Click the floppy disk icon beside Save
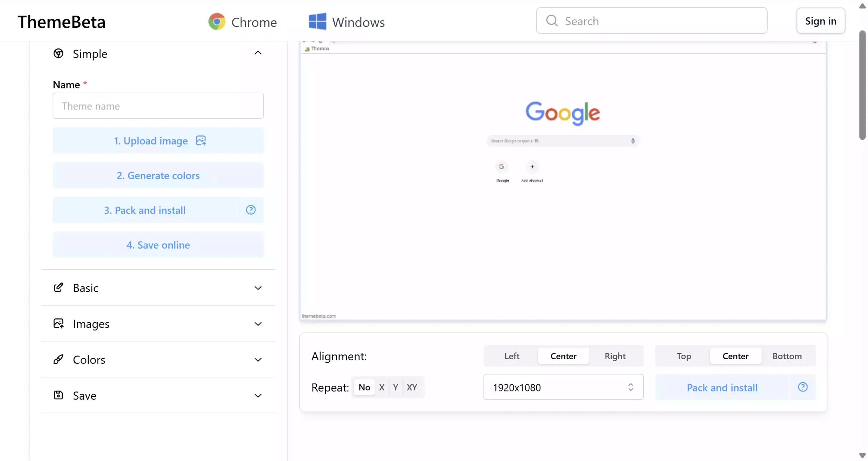The image size is (868, 461). point(58,395)
